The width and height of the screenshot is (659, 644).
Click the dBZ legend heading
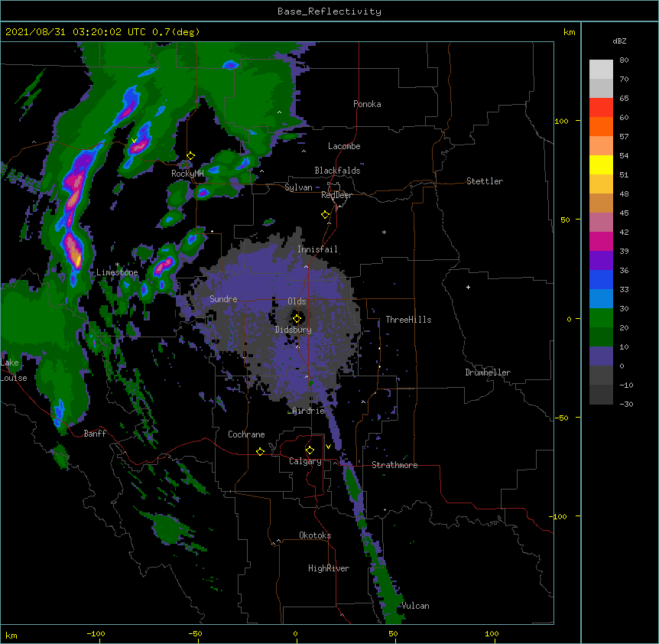pyautogui.click(x=619, y=41)
